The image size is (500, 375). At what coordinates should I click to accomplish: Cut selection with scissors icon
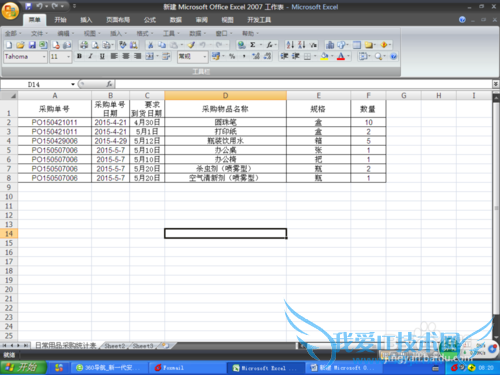(x=151, y=45)
